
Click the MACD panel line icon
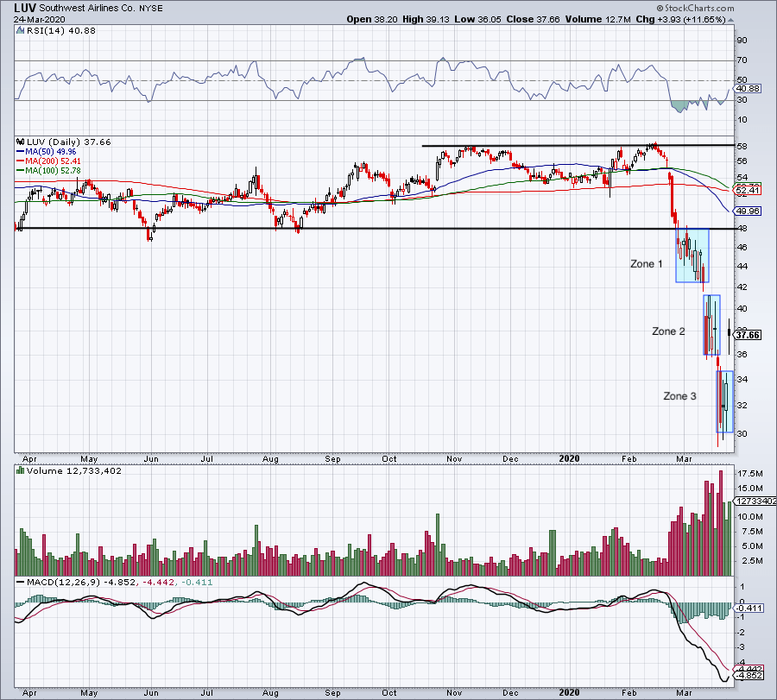19,583
